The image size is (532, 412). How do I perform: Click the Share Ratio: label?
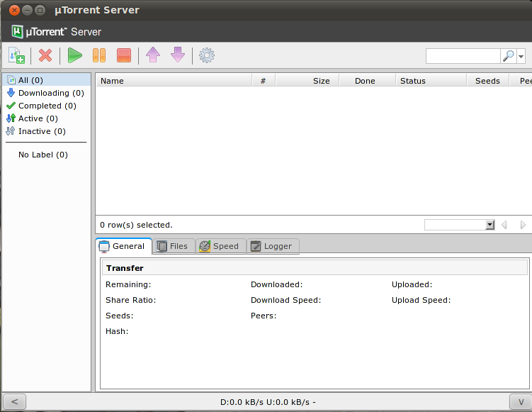point(130,300)
